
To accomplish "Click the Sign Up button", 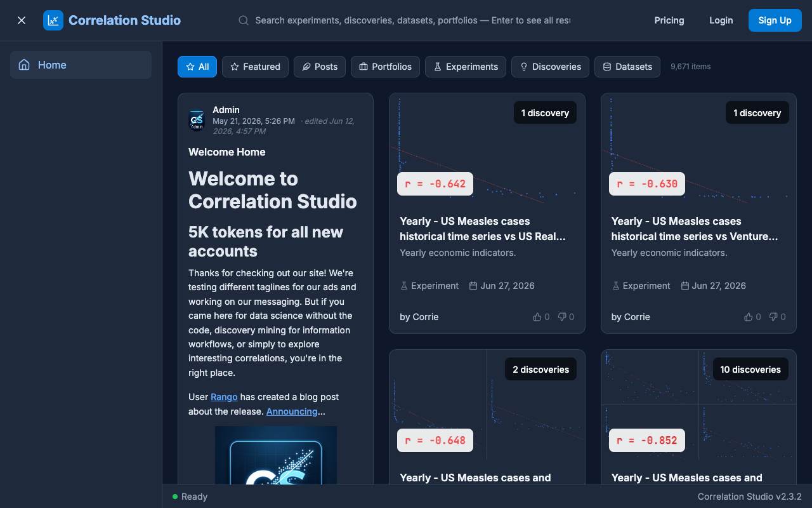I will coord(775,20).
